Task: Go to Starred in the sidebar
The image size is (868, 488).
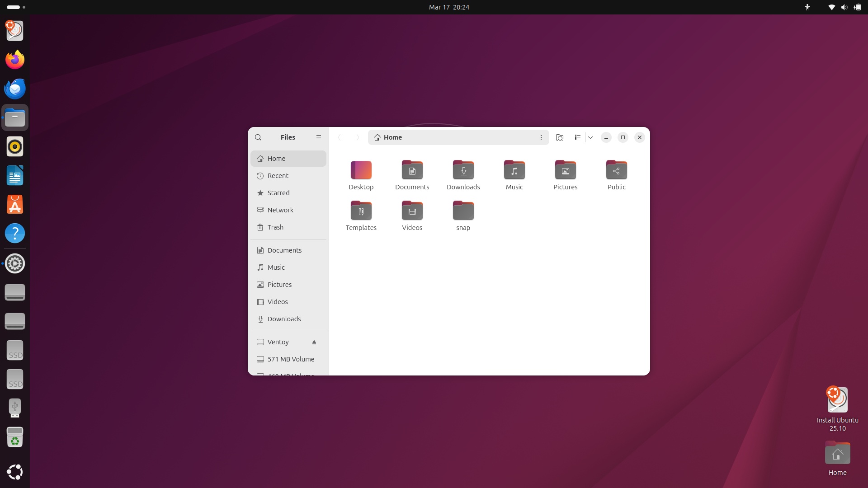Action: [x=278, y=193]
